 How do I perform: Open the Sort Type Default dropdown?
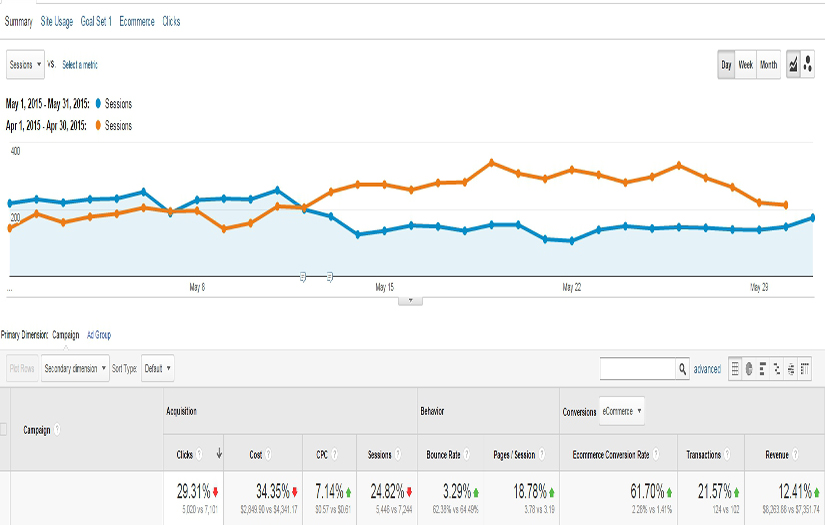point(157,368)
